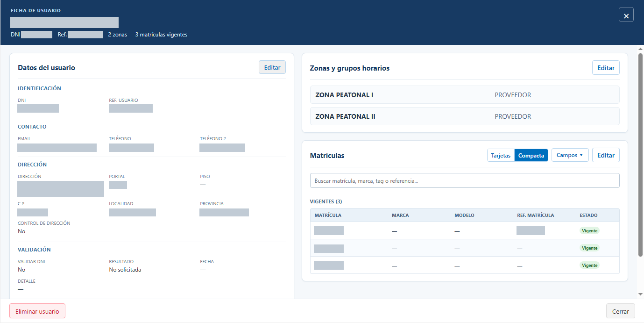The image size is (644, 323).
Task: Click Eliminar usuario button
Action: point(37,311)
